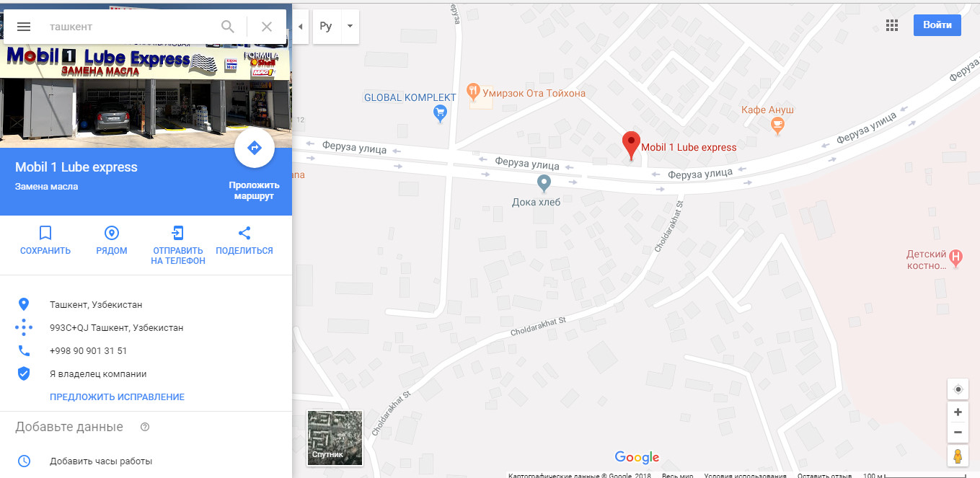Click the directions arrow button
This screenshot has height=478, width=980.
point(254,148)
